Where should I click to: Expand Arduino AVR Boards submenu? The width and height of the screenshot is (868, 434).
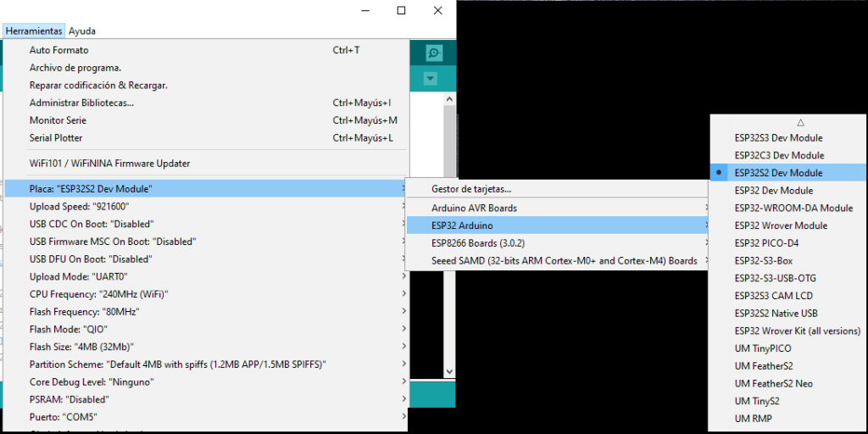point(474,208)
